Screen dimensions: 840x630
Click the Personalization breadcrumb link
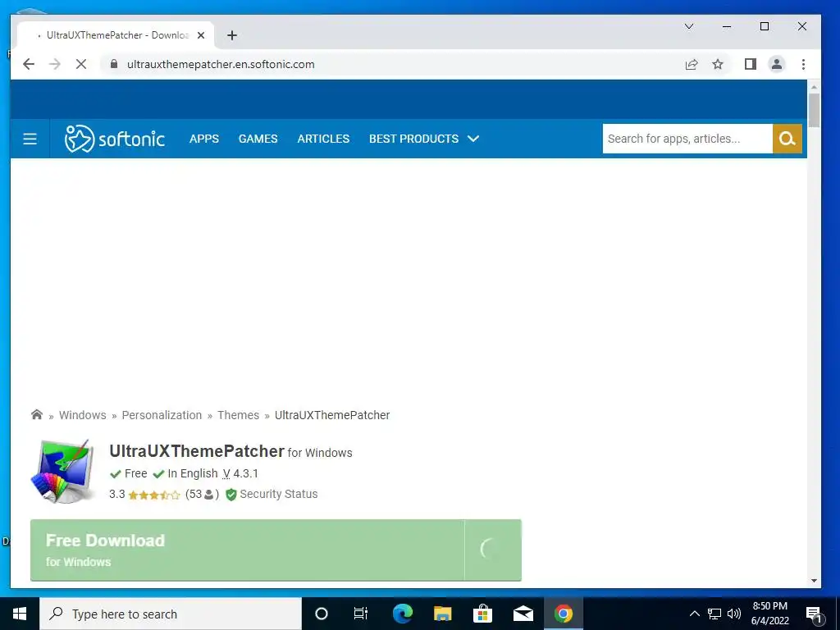tap(162, 415)
